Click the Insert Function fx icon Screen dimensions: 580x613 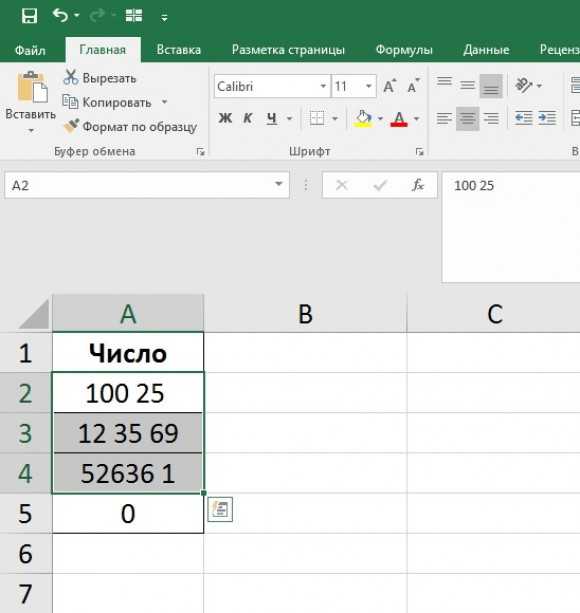coord(418,185)
